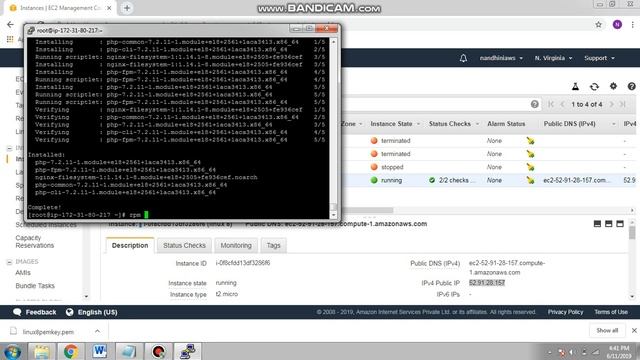Click the Feedback button
This screenshot has width=640, height=360.
coord(35,312)
